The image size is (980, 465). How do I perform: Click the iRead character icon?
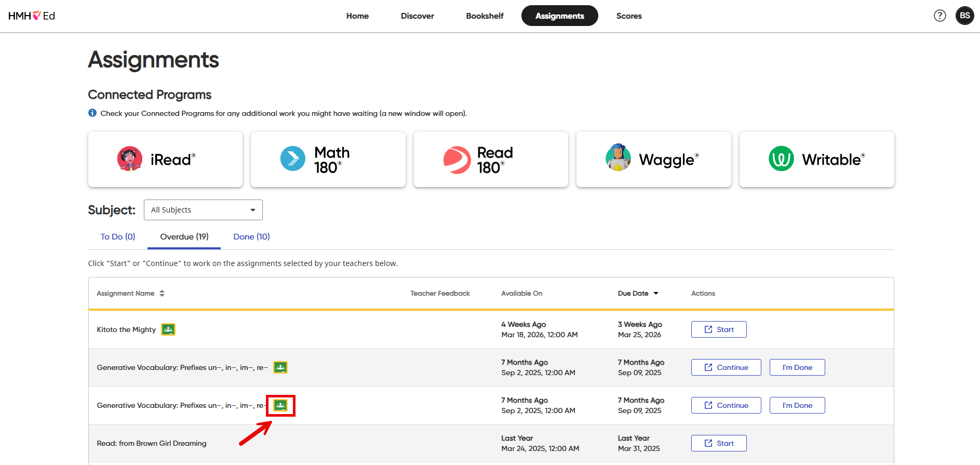130,159
